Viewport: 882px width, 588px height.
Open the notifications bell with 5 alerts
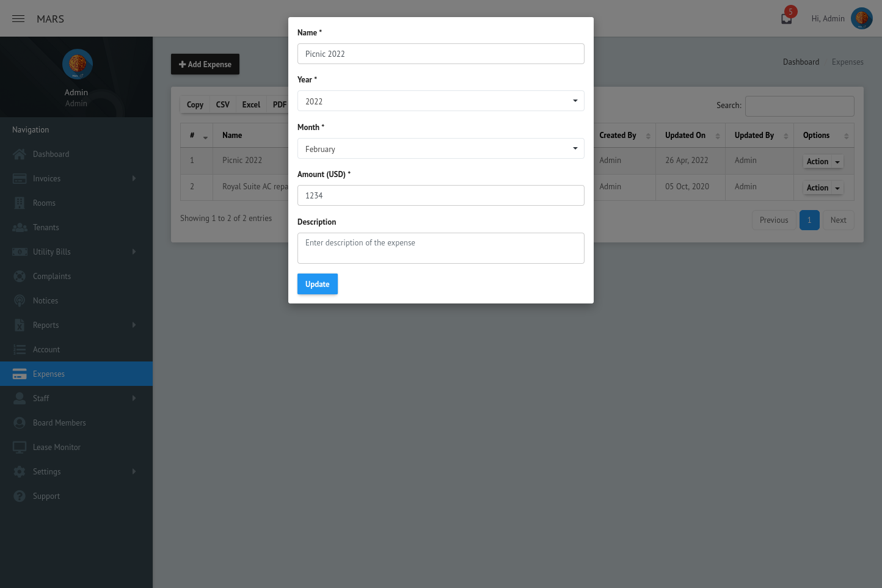pyautogui.click(x=785, y=18)
